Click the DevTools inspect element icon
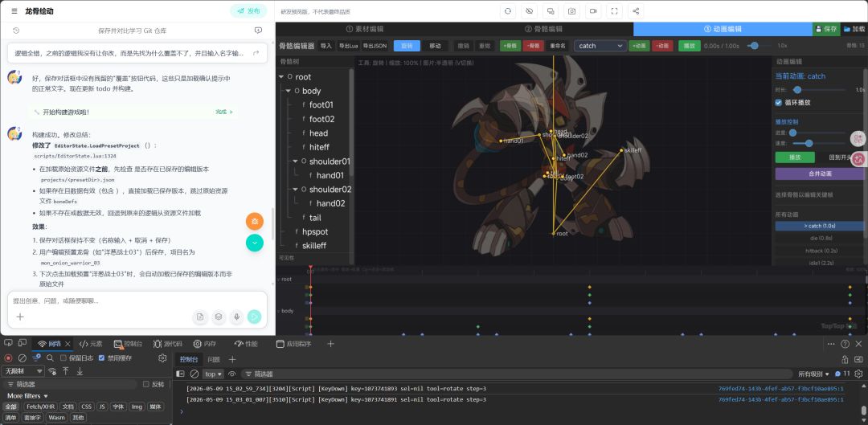This screenshot has width=868, height=425. tap(8, 344)
